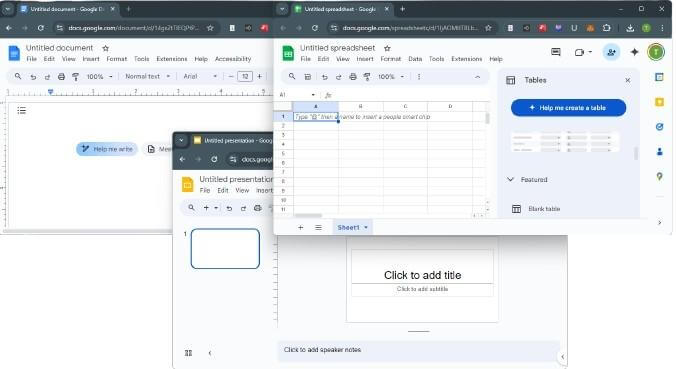Viewport: 676px width, 369px height.
Task: Open Docs Format menu
Action: (116, 59)
